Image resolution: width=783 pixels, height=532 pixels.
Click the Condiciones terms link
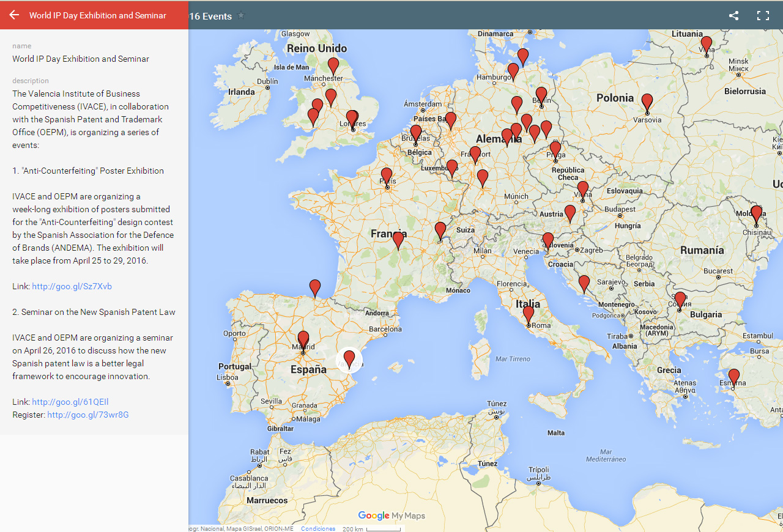tap(318, 528)
